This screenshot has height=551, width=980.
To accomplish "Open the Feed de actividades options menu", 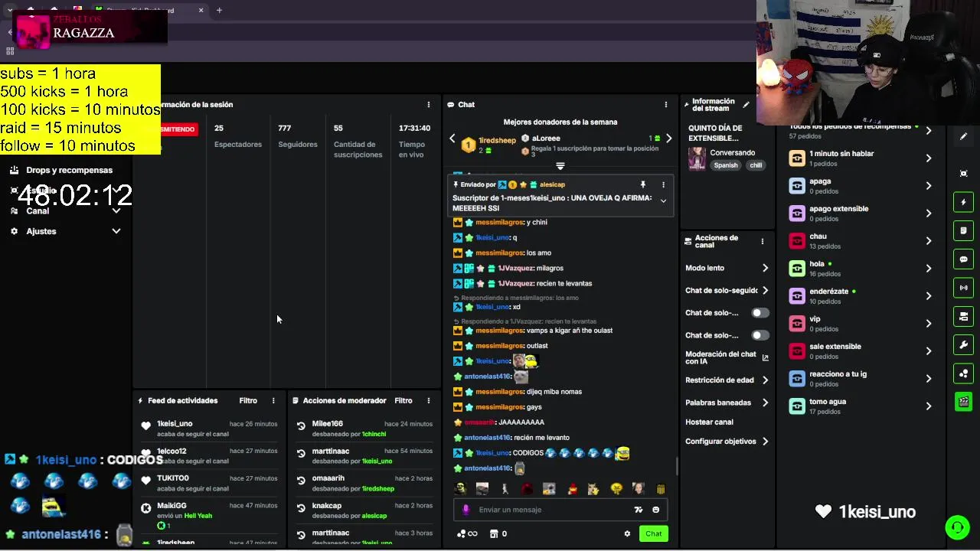I will point(273,401).
